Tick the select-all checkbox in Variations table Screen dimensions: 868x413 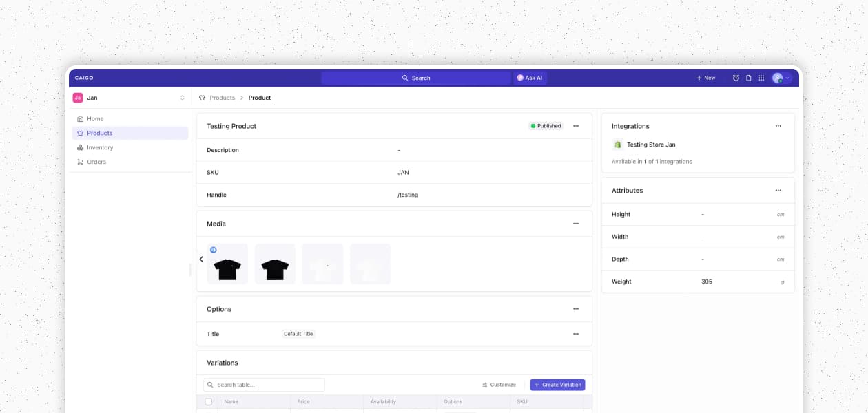click(x=209, y=401)
